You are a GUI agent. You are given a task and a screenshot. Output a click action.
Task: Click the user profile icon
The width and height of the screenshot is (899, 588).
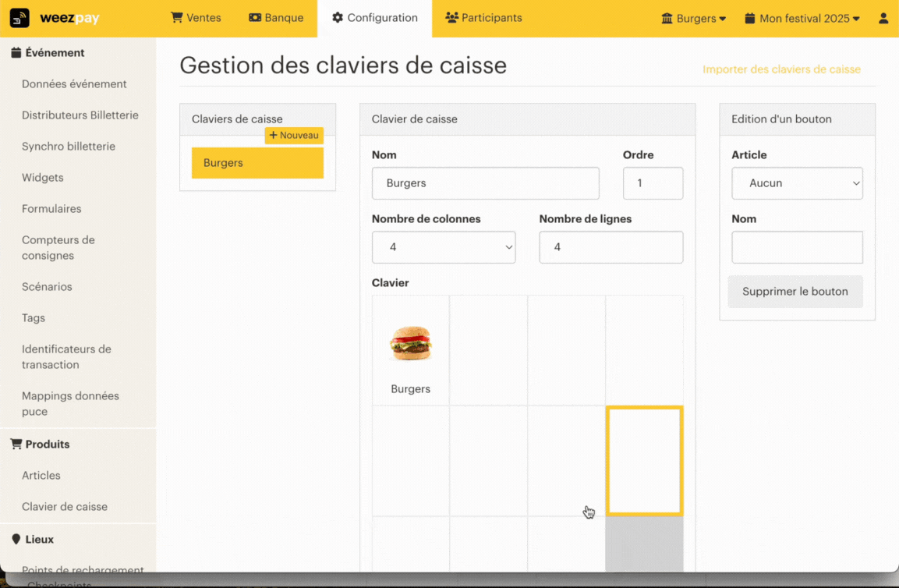pyautogui.click(x=883, y=19)
